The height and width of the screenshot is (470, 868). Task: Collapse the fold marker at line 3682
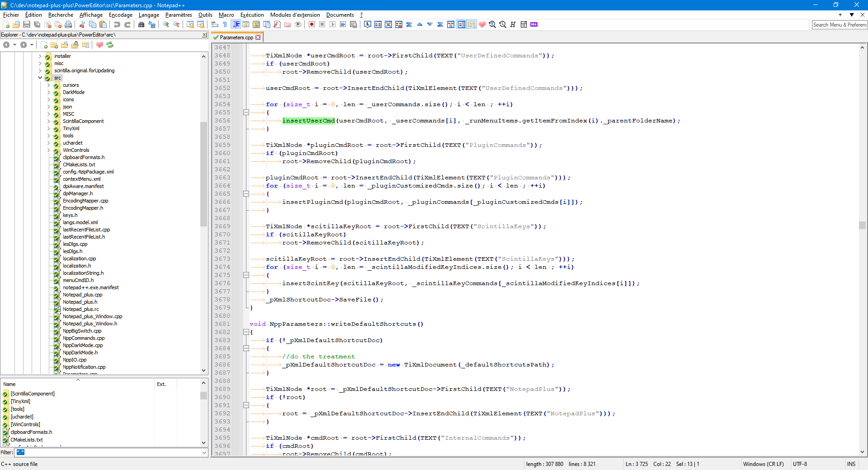(246, 332)
